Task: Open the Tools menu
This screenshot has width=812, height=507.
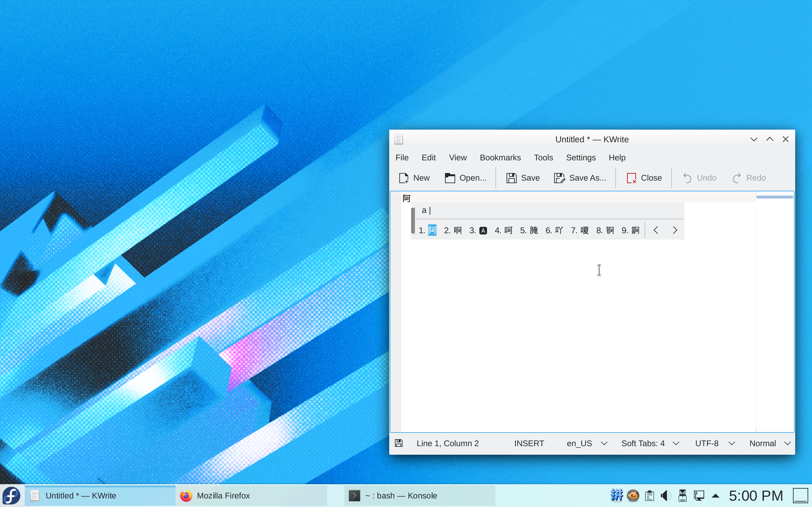Action: [543, 157]
